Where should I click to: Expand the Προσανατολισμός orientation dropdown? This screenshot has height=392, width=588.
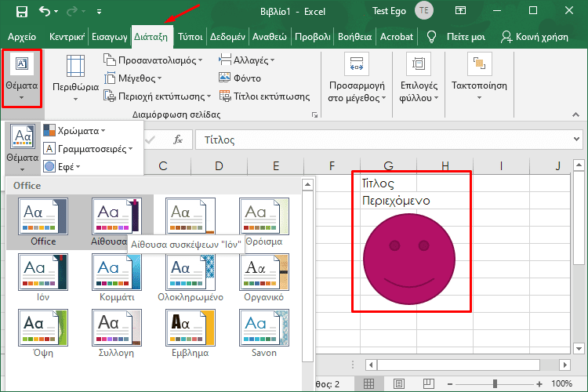pos(153,60)
